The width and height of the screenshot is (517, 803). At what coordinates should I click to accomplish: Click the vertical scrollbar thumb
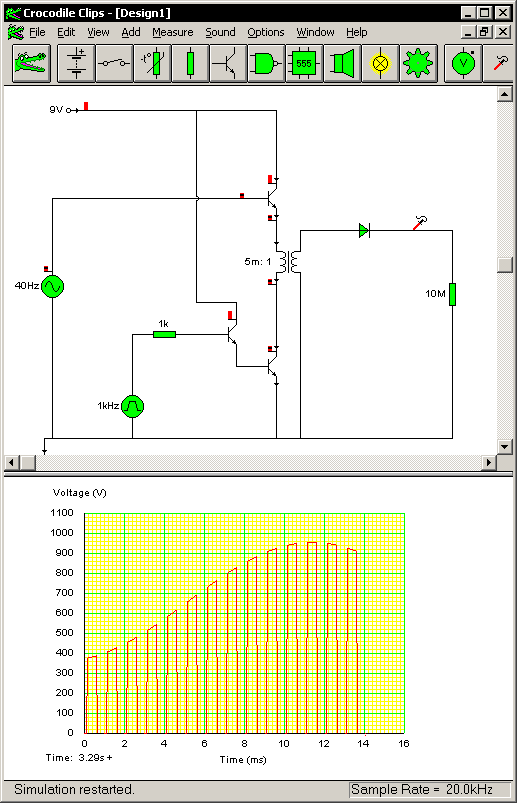click(x=505, y=265)
